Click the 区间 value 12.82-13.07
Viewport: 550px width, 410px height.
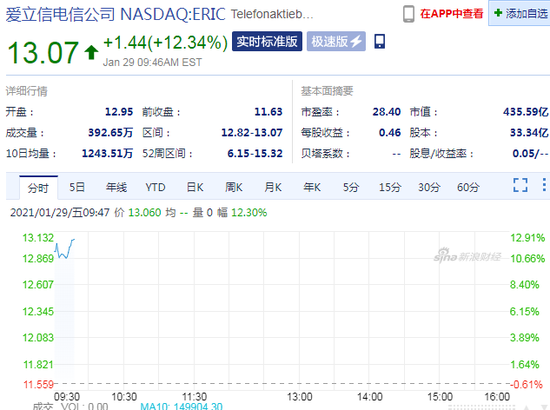tap(252, 133)
